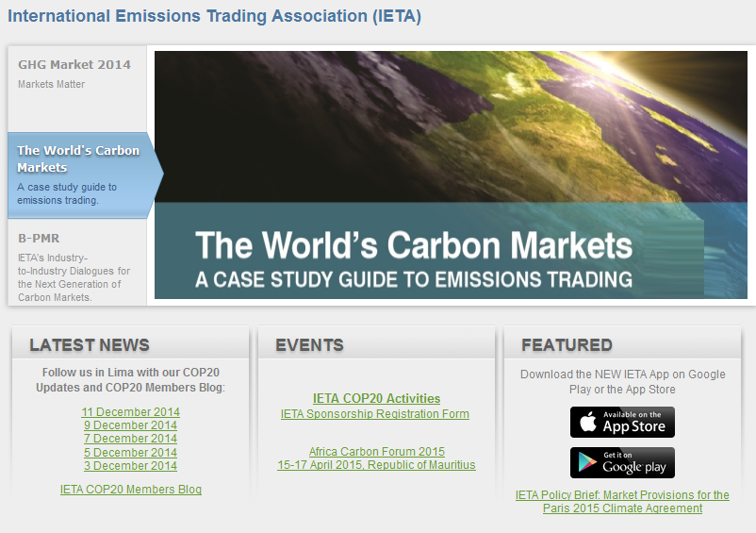Open Africa Carbon Forum 2015 link
This screenshot has height=533, width=756.
(x=376, y=452)
